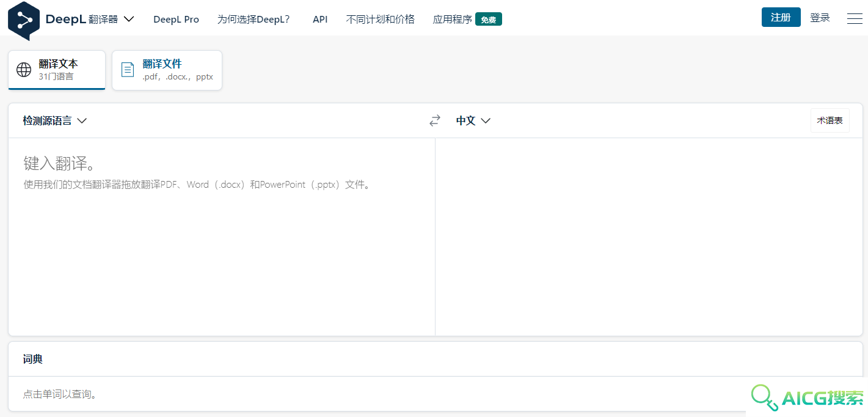Image resolution: width=868 pixels, height=417 pixels.
Task: Open 不同计划和价格 pricing page
Action: (380, 19)
